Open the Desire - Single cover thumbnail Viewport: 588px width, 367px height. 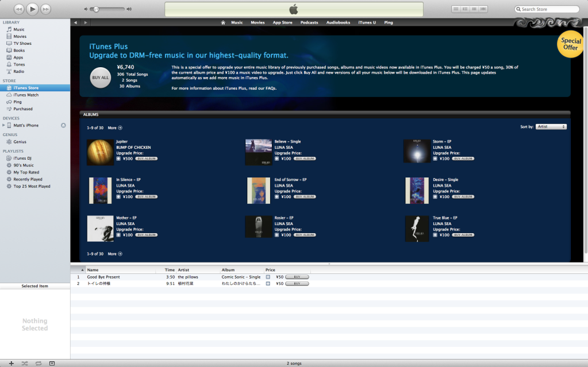point(417,191)
